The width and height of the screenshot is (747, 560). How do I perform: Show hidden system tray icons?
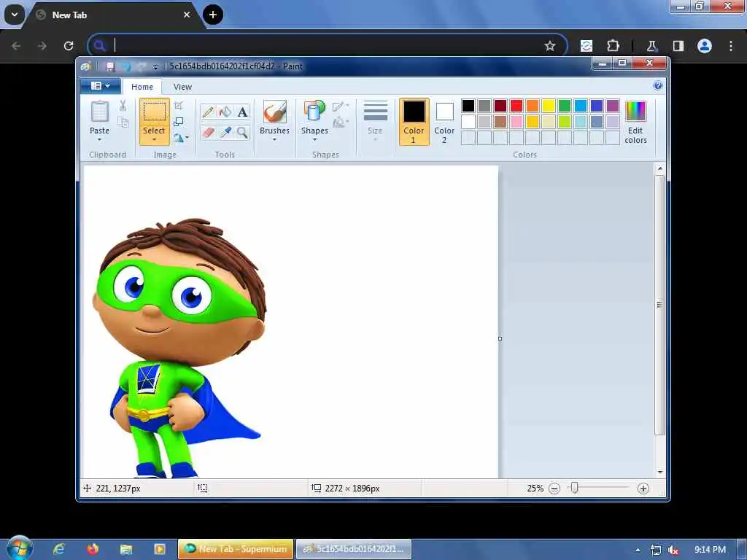638,550
